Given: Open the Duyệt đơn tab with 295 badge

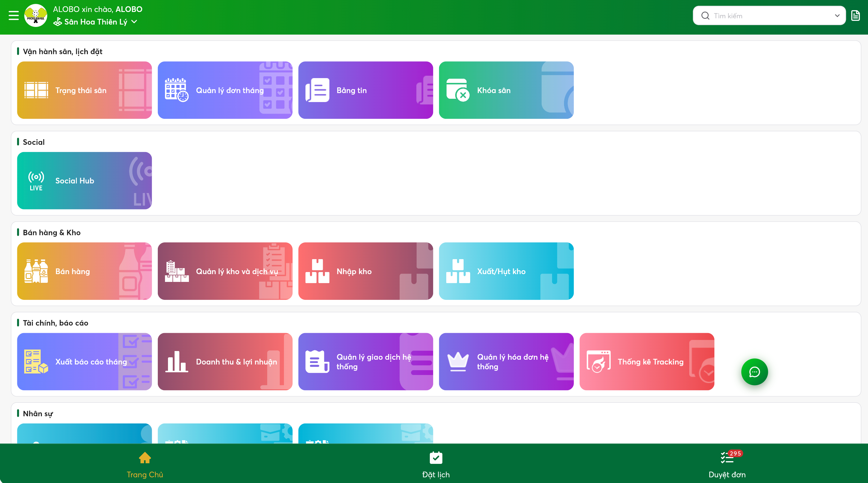Looking at the screenshot, I should click(727, 465).
